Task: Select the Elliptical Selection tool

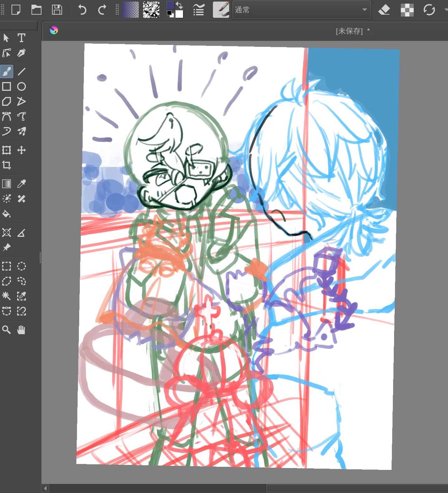Action: [22, 266]
